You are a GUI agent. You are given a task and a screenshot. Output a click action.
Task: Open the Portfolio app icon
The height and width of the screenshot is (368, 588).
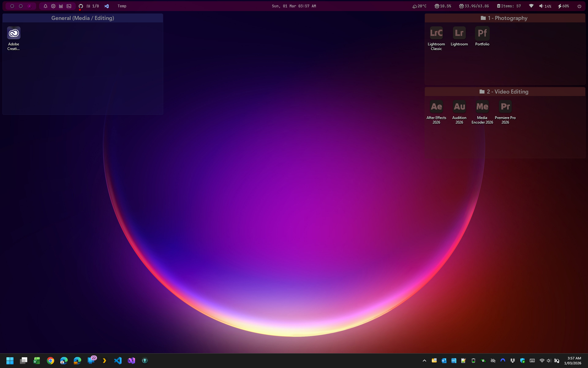[482, 33]
